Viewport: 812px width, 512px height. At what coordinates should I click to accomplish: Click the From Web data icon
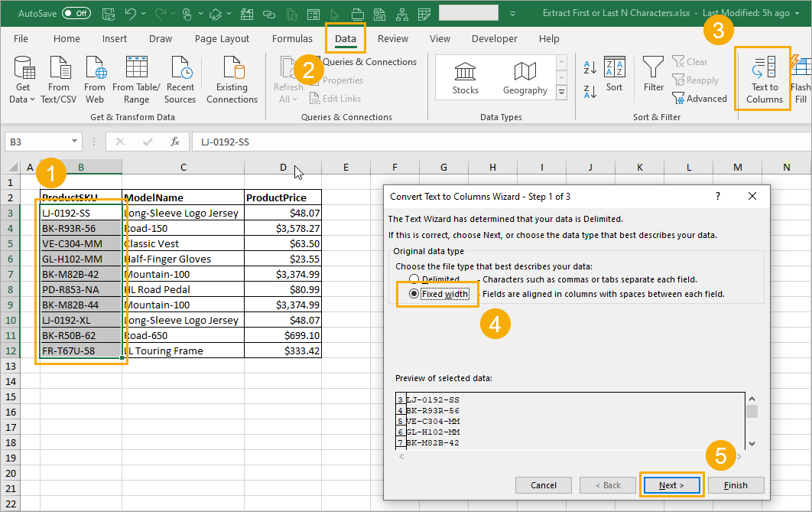(x=95, y=67)
